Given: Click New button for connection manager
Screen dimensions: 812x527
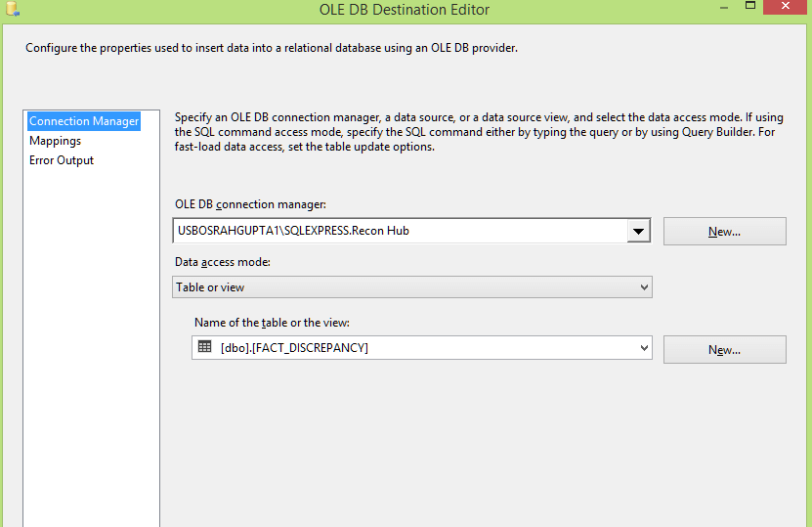Looking at the screenshot, I should (724, 231).
